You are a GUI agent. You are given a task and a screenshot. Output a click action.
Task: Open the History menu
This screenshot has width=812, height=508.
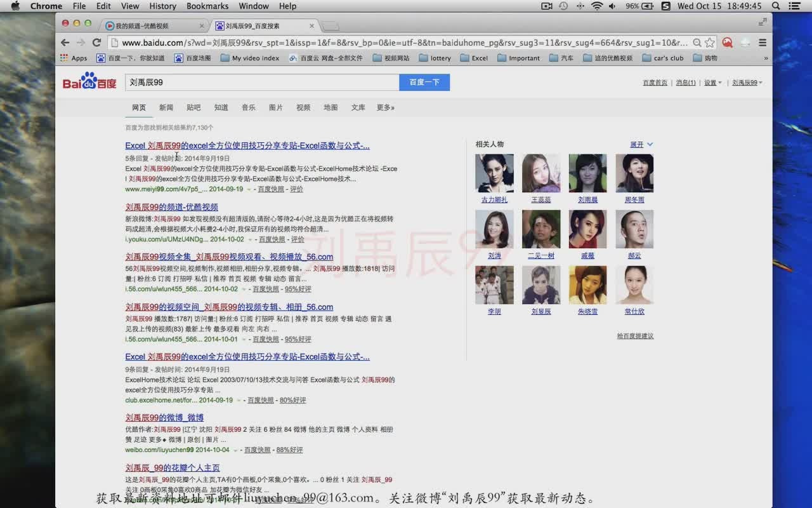pos(162,6)
